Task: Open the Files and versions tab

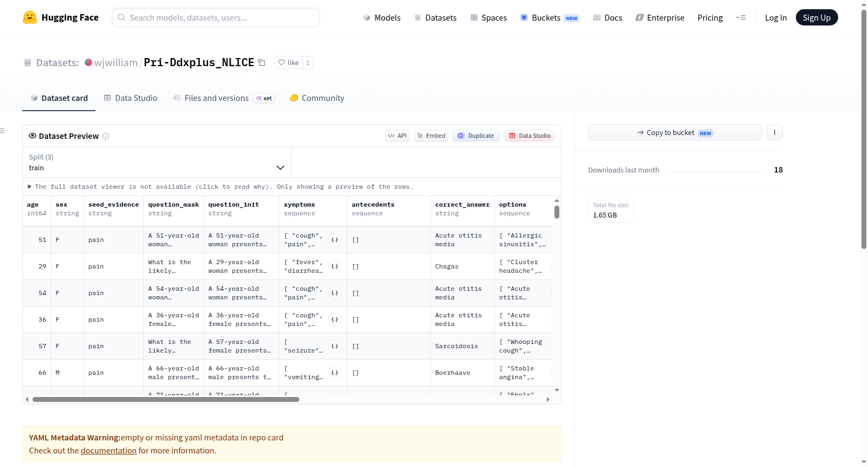Action: [224, 98]
